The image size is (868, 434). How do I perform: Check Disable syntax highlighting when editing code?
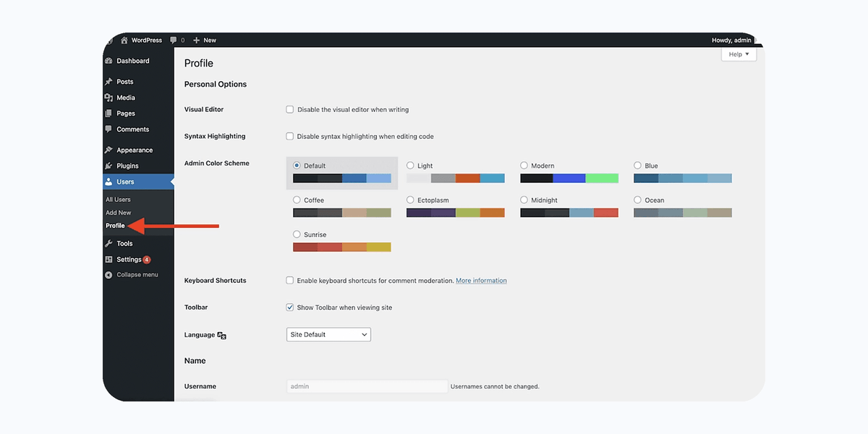tap(290, 136)
